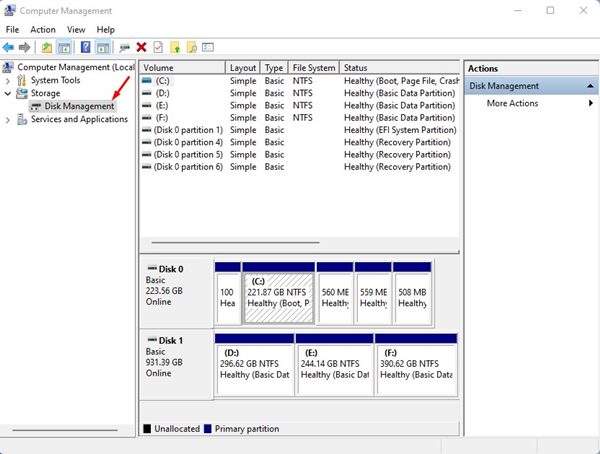This screenshot has width=600, height=454.
Task: Select the (F:) volume row
Action: pyautogui.click(x=300, y=118)
